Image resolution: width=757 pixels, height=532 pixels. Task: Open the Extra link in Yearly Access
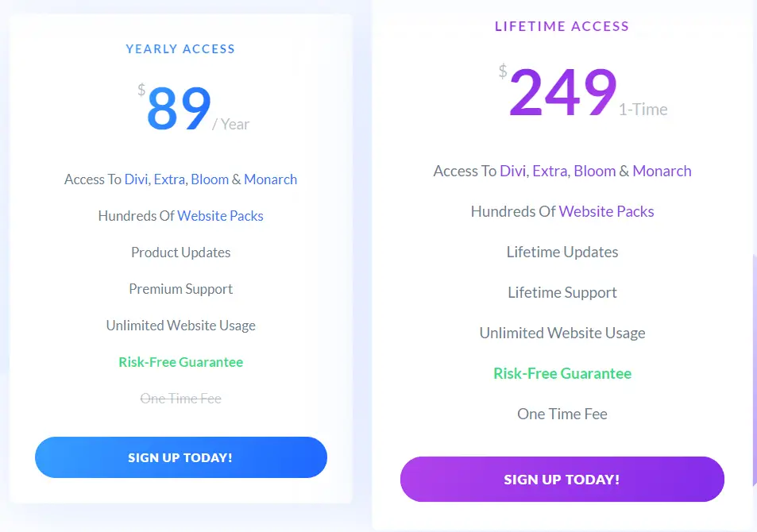[x=169, y=179]
